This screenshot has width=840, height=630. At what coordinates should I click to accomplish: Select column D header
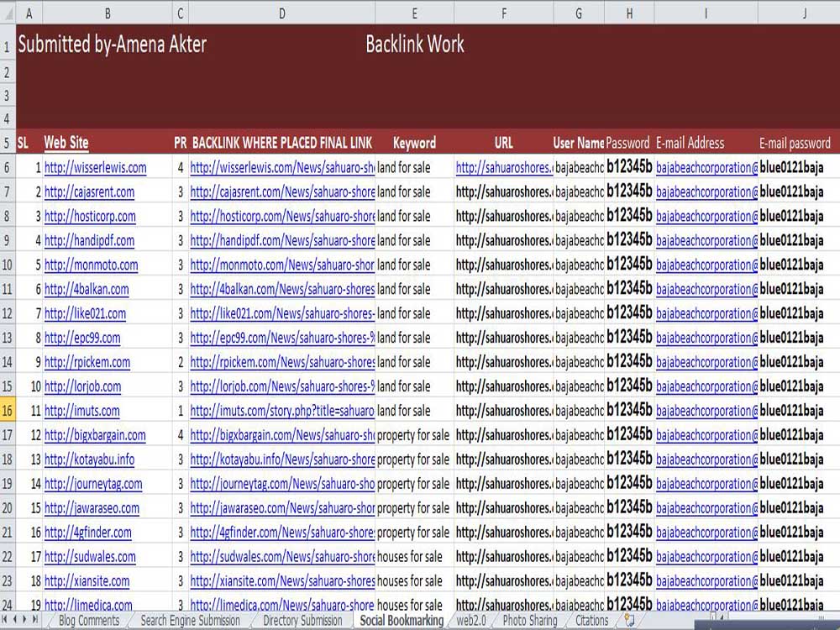coord(281,13)
